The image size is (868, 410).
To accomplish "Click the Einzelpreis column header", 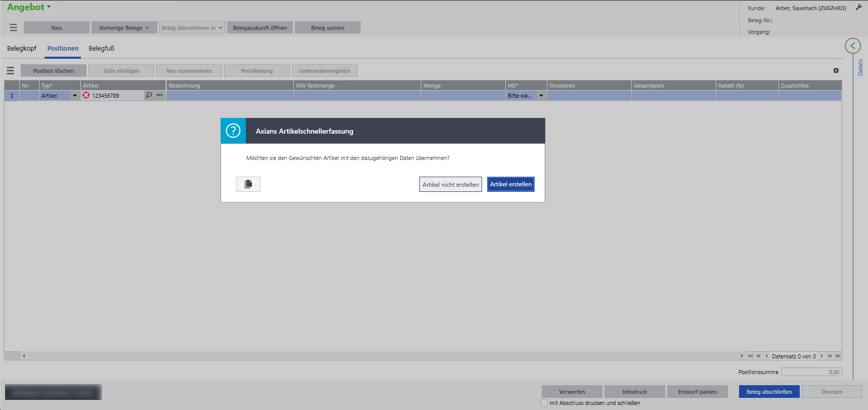I will pos(589,86).
